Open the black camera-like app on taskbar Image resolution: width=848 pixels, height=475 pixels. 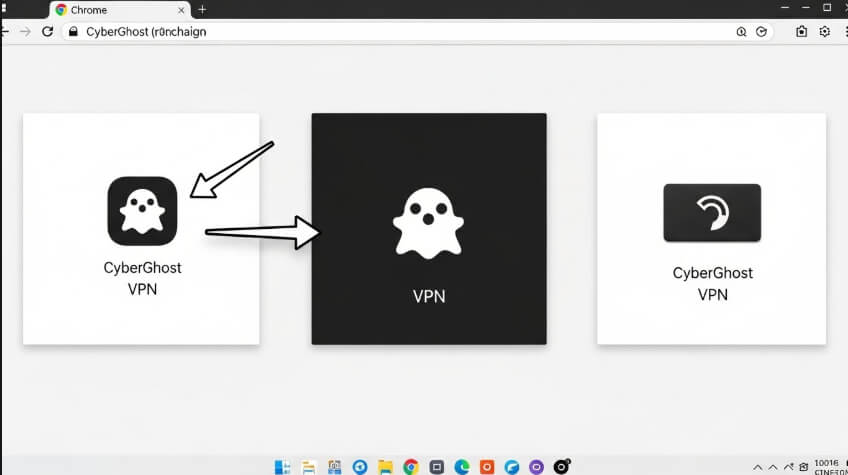point(561,466)
